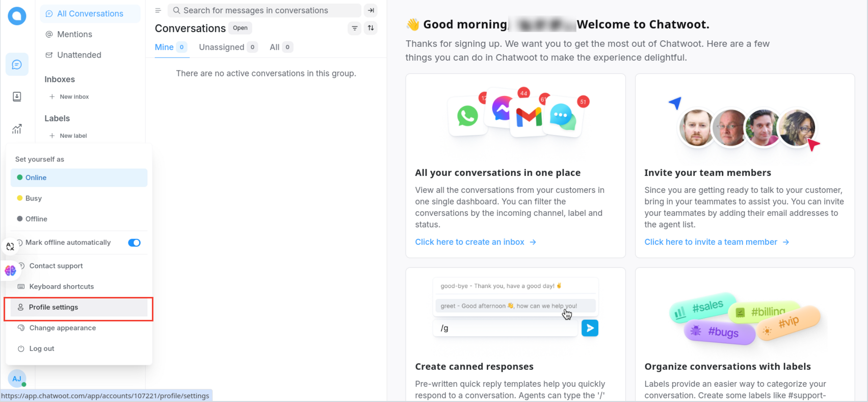Click the AJ profile avatar
Viewport: 868px width, 402px height.
[x=17, y=379]
